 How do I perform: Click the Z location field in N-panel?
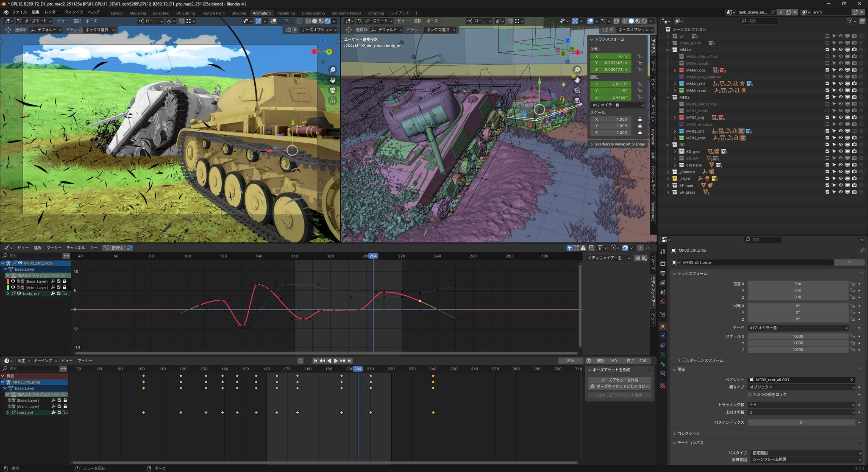click(611, 70)
